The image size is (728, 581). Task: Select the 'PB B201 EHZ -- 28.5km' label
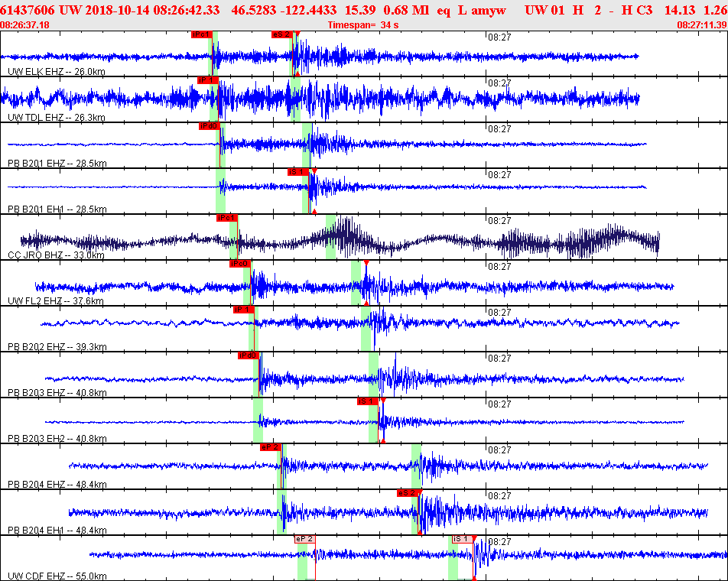point(57,164)
